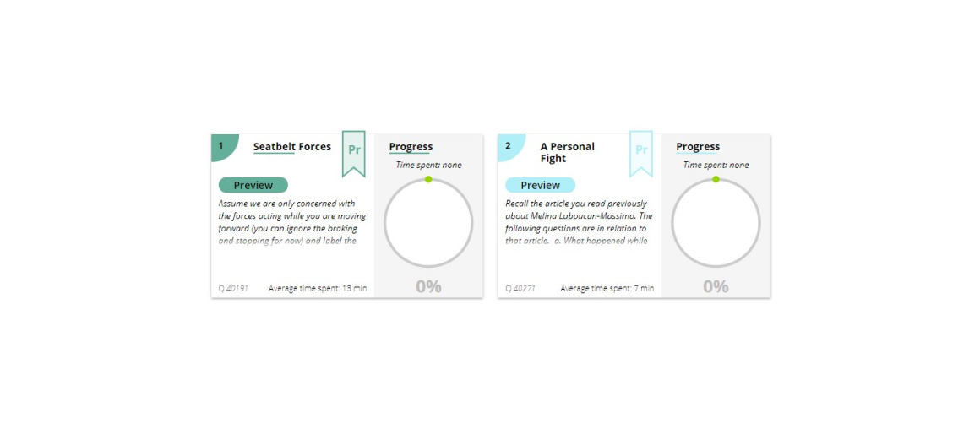Click the A Personal Fight progress circle
The width and height of the screenshot is (980, 440).
[716, 223]
